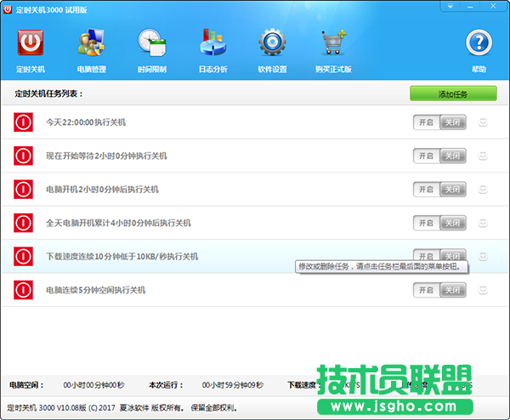The height and width of the screenshot is (420, 510).
Task: Select task text 现在开始等待2小时0分钟执行关机
Action: click(x=106, y=156)
